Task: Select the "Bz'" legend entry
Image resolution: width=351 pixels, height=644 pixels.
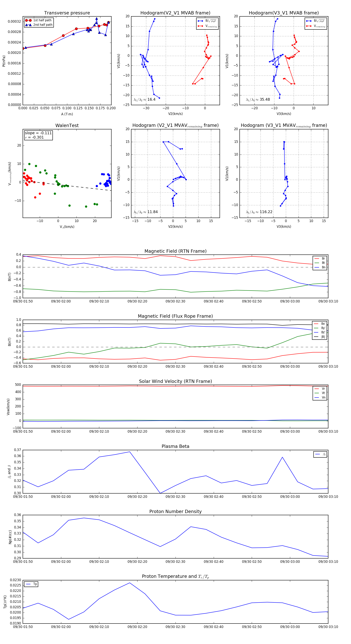Action: [320, 332]
